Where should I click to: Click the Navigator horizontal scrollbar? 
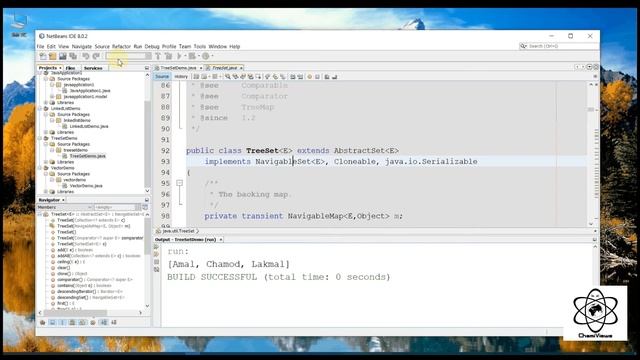(90, 313)
